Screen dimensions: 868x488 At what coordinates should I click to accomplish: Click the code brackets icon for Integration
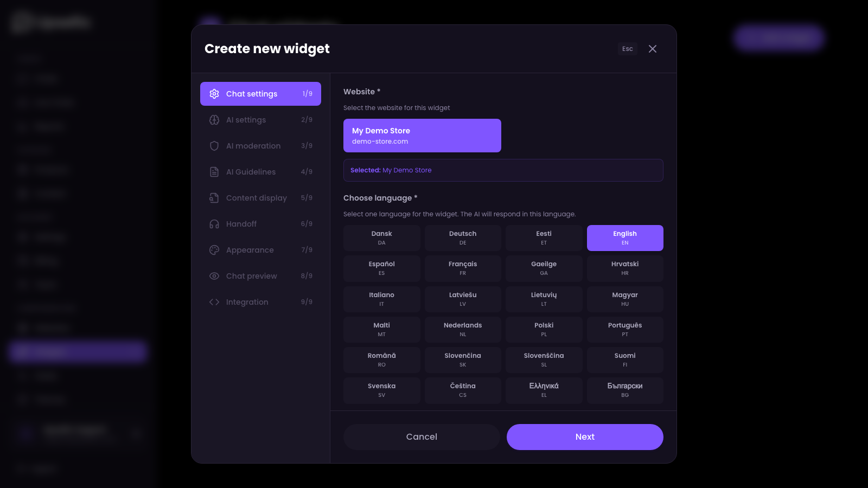coord(215,301)
